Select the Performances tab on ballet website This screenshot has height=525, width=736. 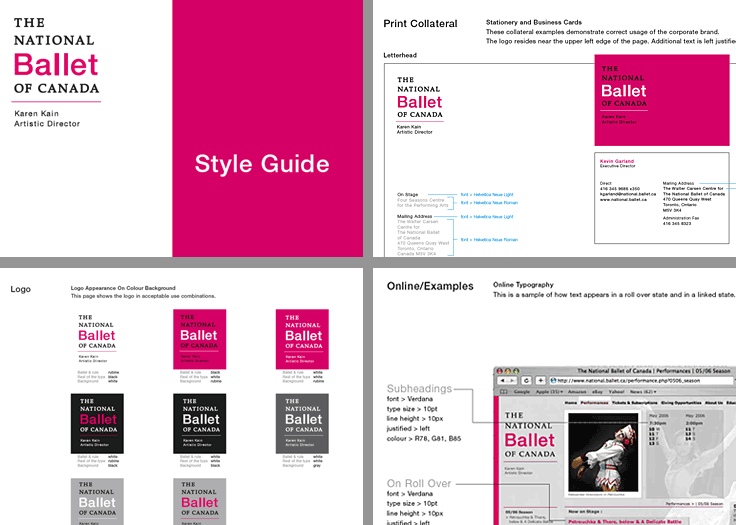594,403
